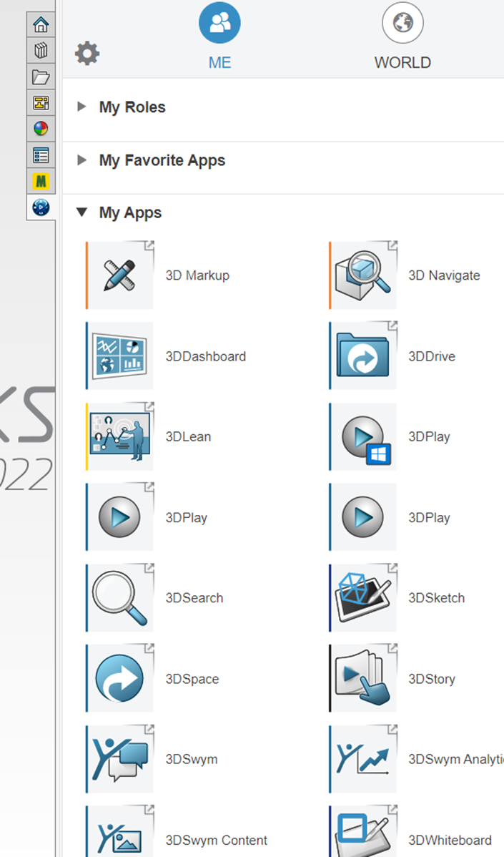504x857 pixels.
Task: Switch to the ME tab
Action: (x=219, y=36)
